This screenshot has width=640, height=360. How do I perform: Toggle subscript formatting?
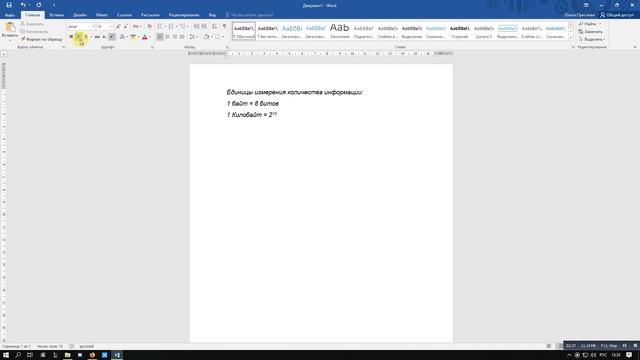104,37
